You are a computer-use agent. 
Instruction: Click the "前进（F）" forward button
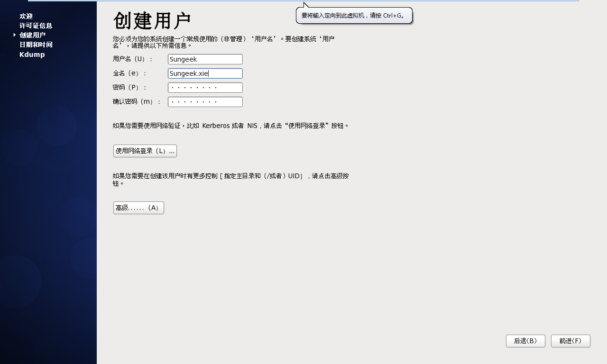tap(570, 341)
